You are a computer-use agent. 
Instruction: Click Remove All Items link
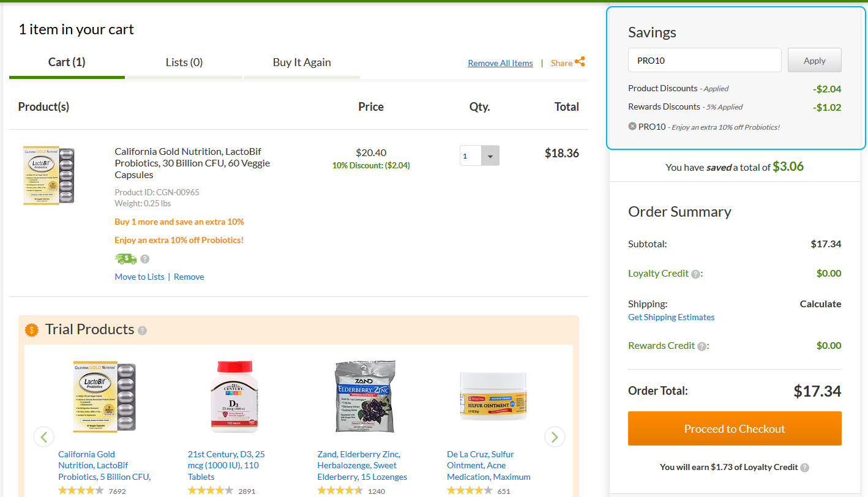click(x=500, y=63)
